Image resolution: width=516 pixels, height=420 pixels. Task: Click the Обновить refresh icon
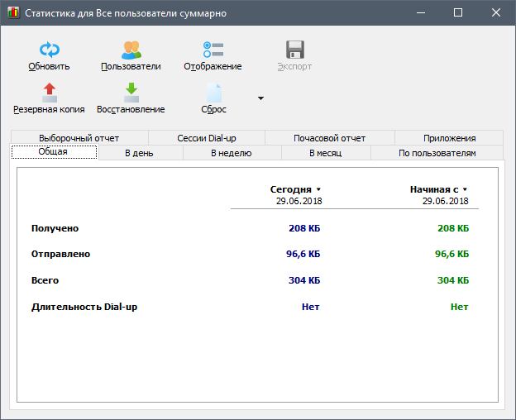pos(50,50)
